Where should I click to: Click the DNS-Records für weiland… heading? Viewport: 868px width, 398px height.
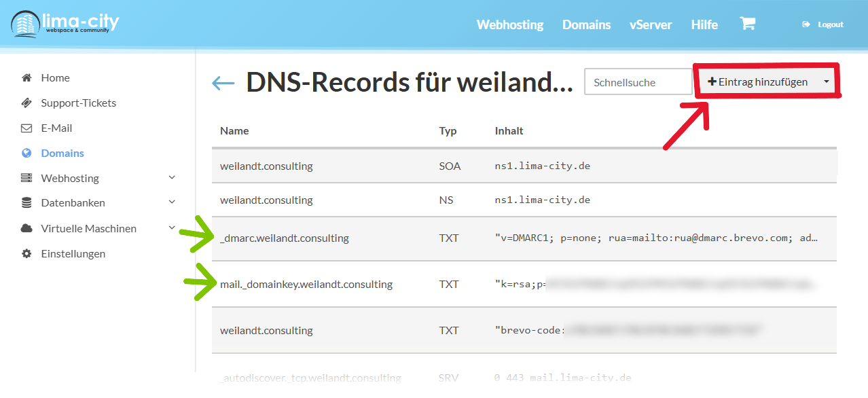tap(410, 82)
